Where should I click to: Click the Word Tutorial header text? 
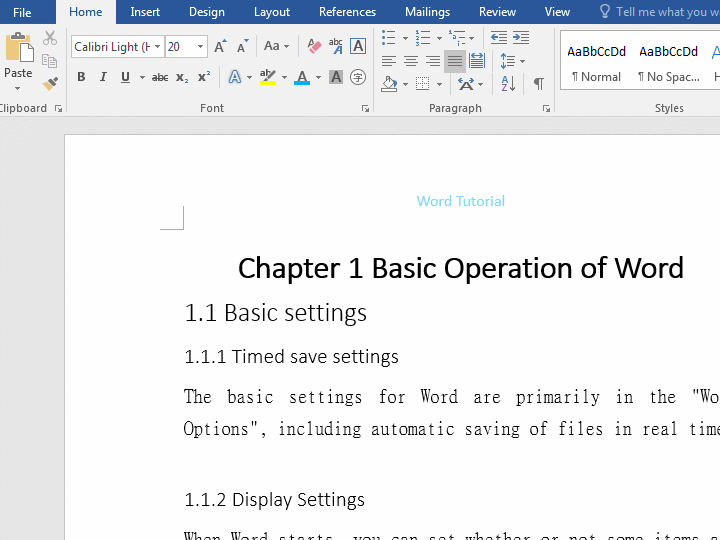click(x=461, y=201)
